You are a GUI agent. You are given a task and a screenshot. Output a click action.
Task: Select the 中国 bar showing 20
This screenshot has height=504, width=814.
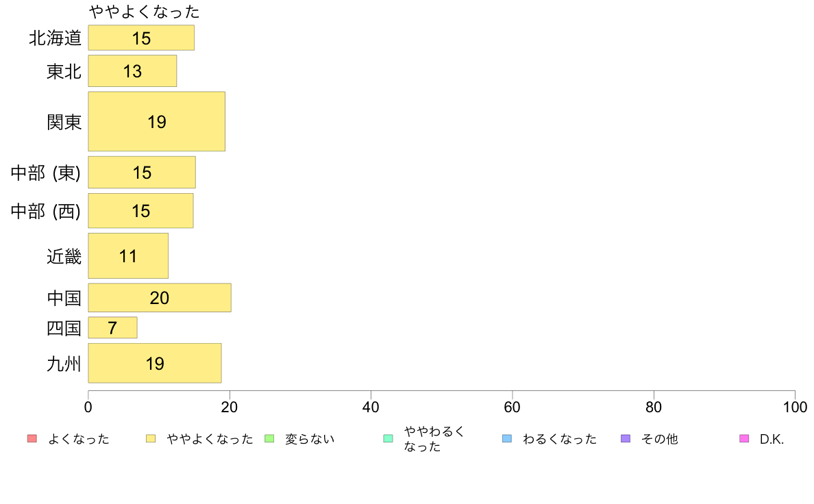point(160,298)
